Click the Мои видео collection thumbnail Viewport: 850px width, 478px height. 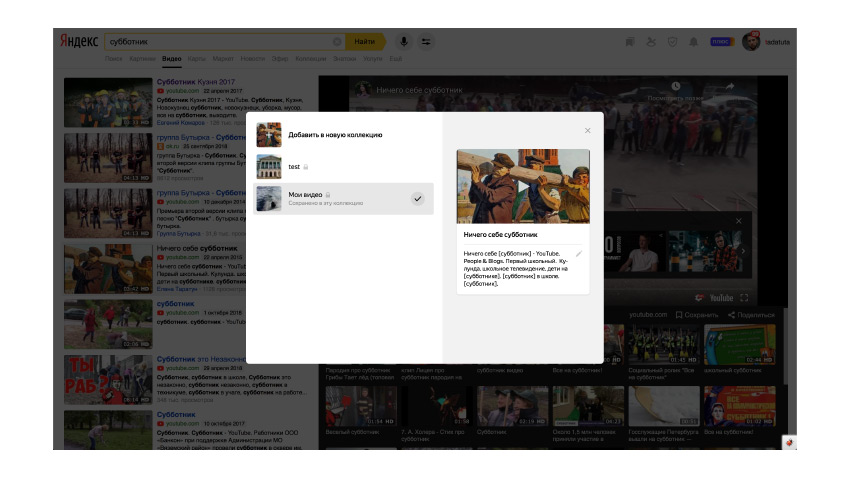pos(269,198)
